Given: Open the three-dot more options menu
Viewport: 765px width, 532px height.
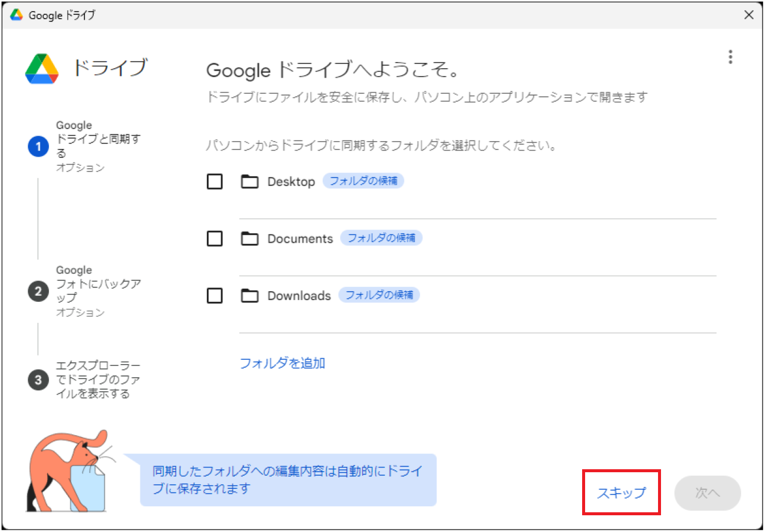Looking at the screenshot, I should click(x=730, y=57).
